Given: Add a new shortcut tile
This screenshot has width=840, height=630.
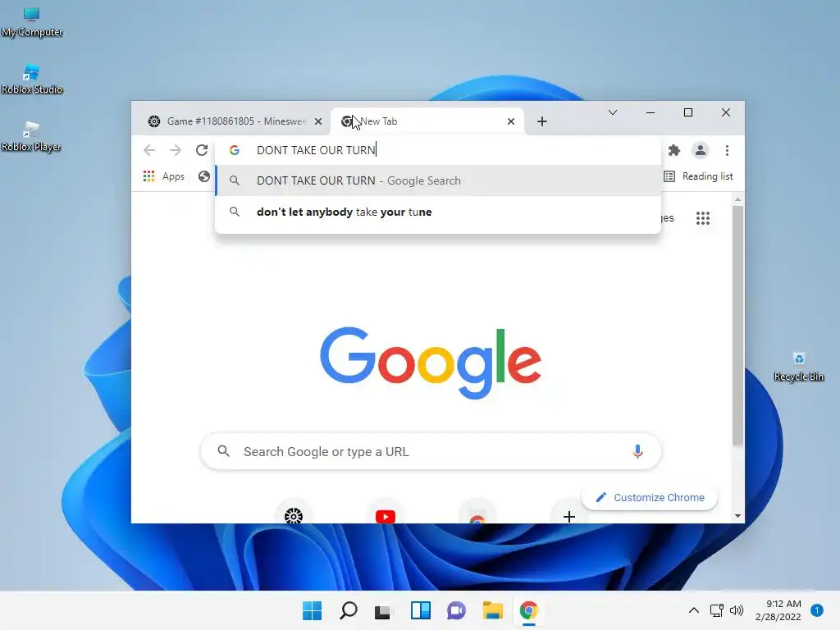Looking at the screenshot, I should [569, 516].
